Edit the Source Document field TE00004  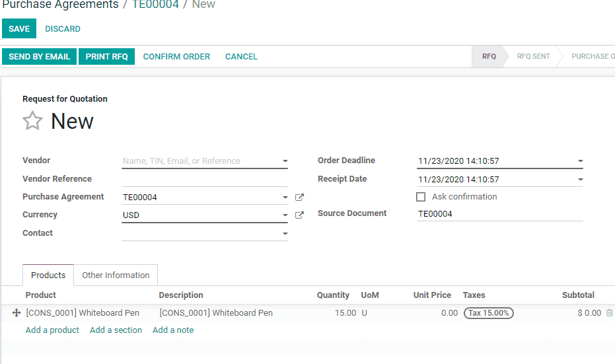499,214
